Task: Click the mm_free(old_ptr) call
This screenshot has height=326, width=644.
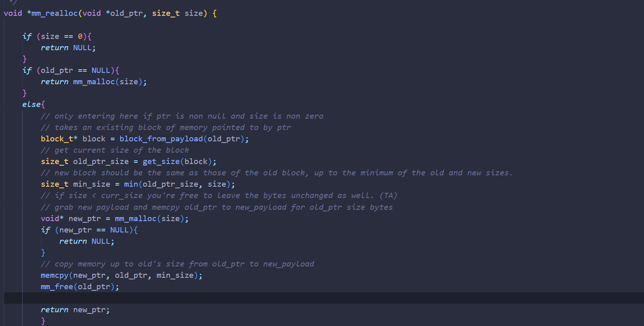Action: tap(80, 287)
